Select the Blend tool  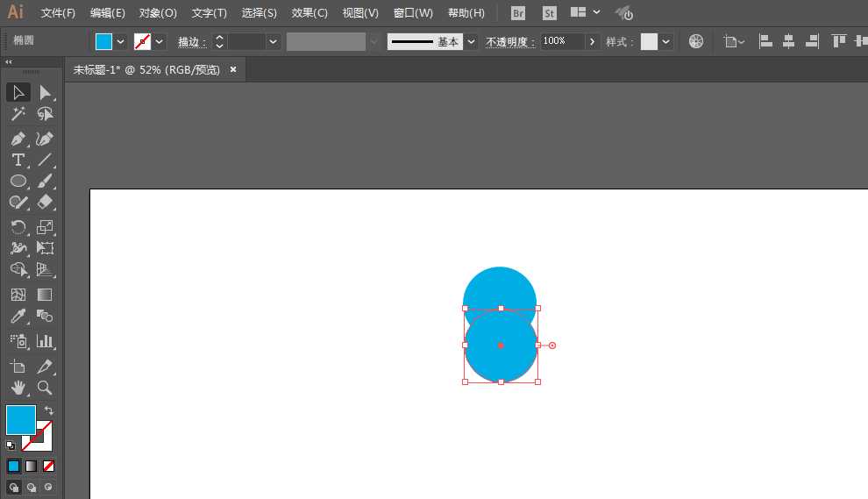[x=45, y=317]
